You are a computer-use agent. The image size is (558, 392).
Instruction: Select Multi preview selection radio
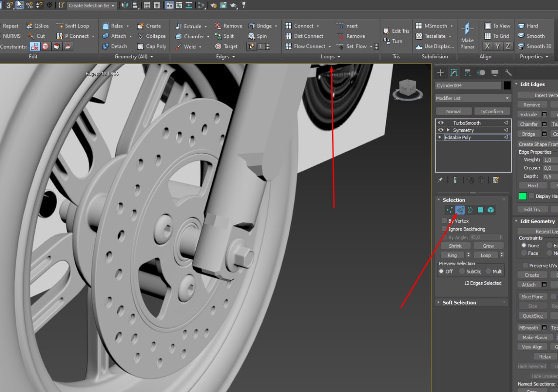tap(488, 271)
